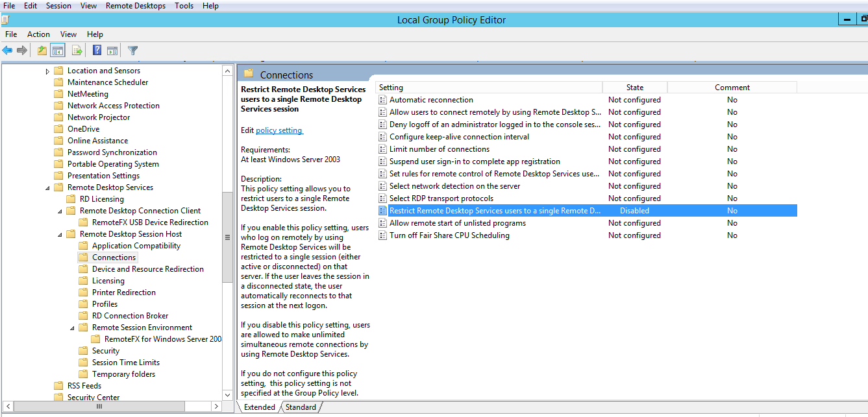
Task: Click the Back arrow toolbar icon
Action: (8, 51)
